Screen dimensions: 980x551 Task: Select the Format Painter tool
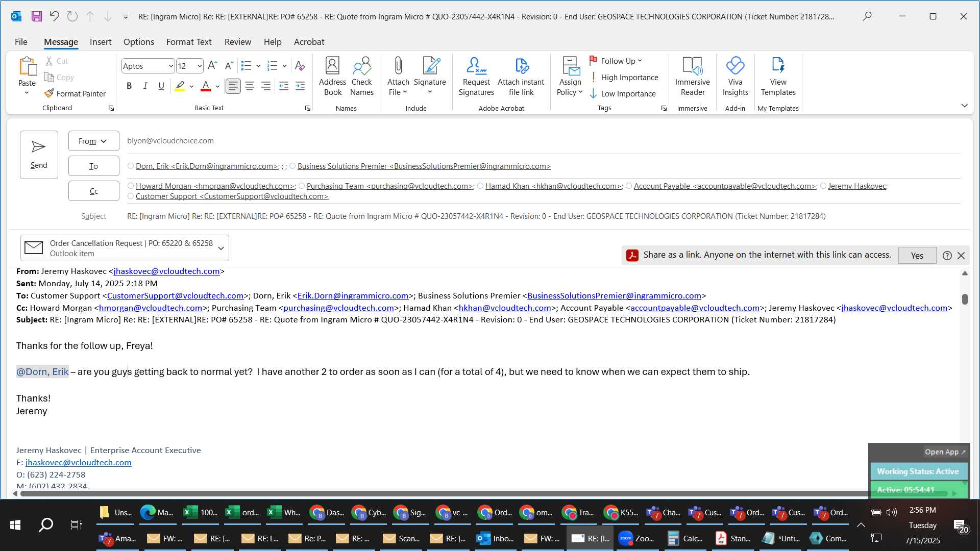75,93
